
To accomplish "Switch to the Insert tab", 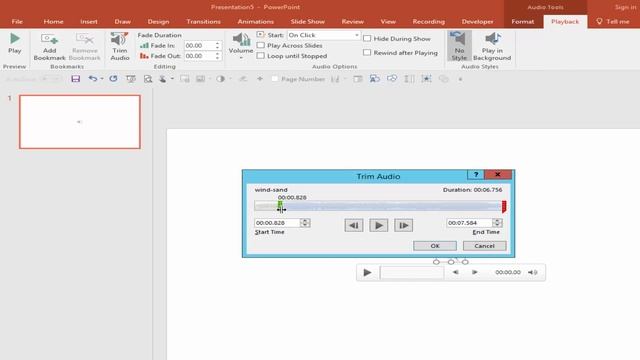I will coord(89,22).
